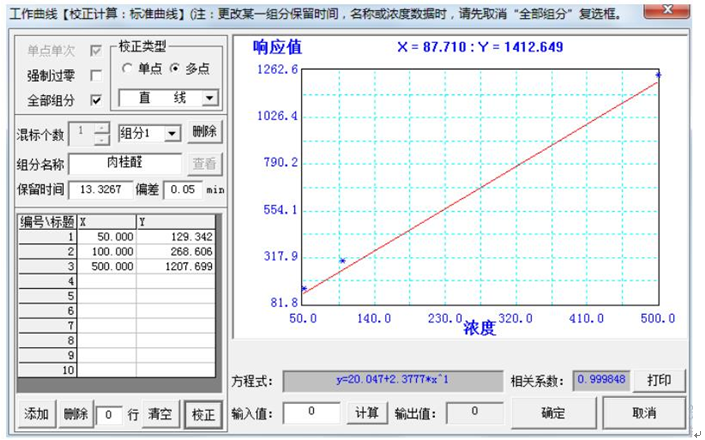Select the Y cell showing 1207.699
The width and height of the screenshot is (705, 440).
click(176, 267)
